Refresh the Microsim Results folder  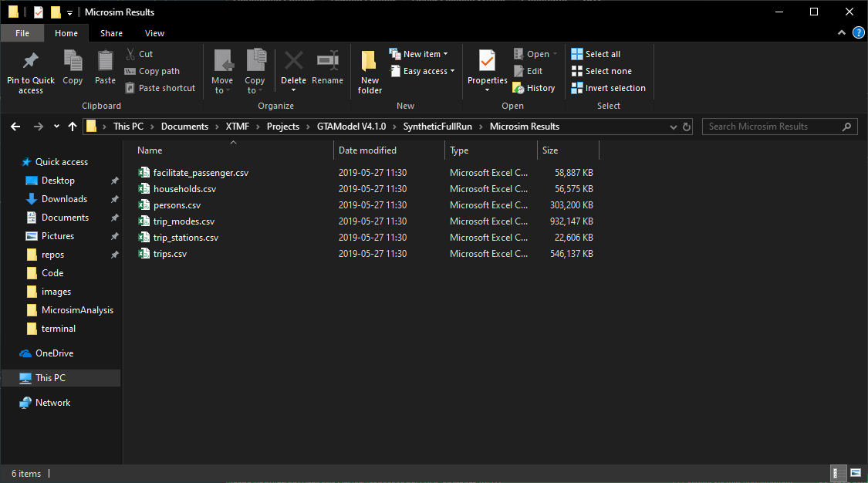(687, 127)
